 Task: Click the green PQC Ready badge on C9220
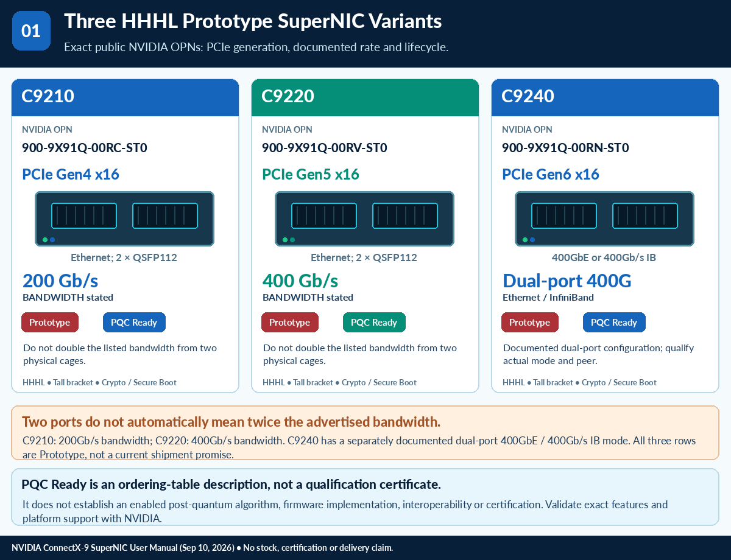tap(374, 323)
